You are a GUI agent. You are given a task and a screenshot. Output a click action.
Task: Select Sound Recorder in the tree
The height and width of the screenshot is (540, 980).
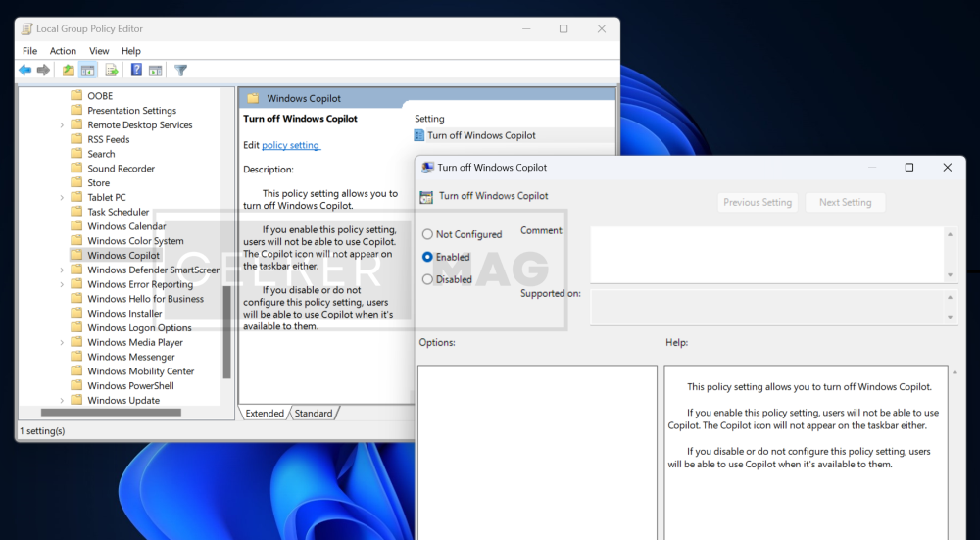[x=122, y=169]
